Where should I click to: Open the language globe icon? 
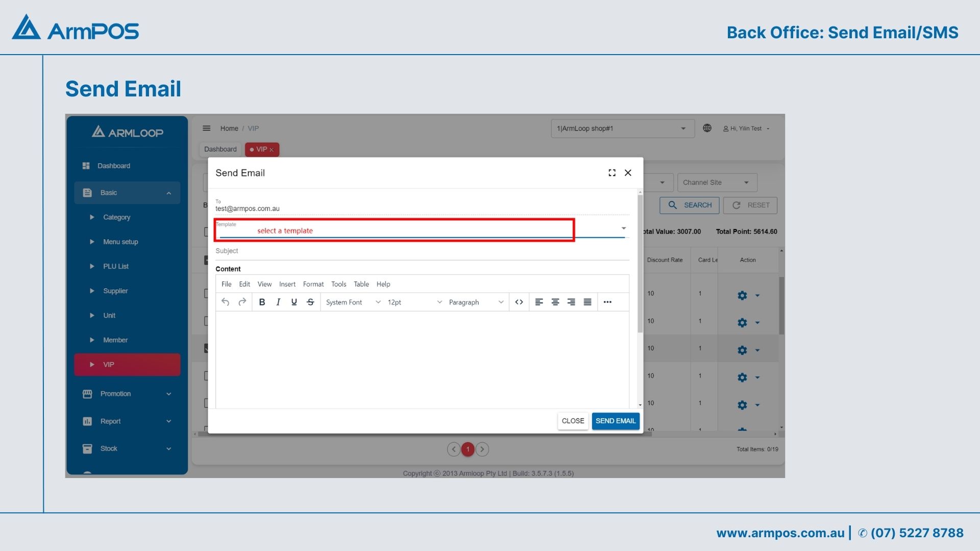(707, 128)
